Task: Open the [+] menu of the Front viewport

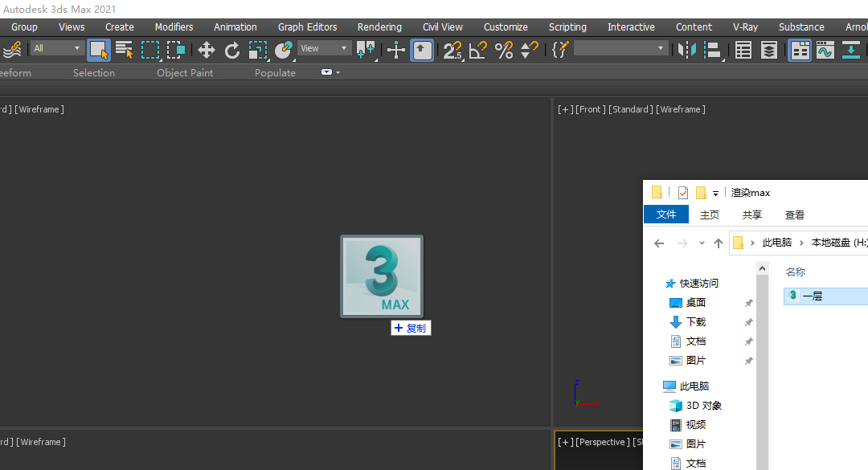Action: coord(565,109)
